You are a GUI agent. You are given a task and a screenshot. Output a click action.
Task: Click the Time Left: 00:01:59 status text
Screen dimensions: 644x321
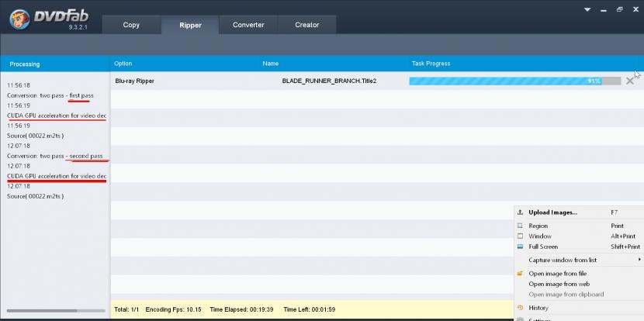click(310, 309)
